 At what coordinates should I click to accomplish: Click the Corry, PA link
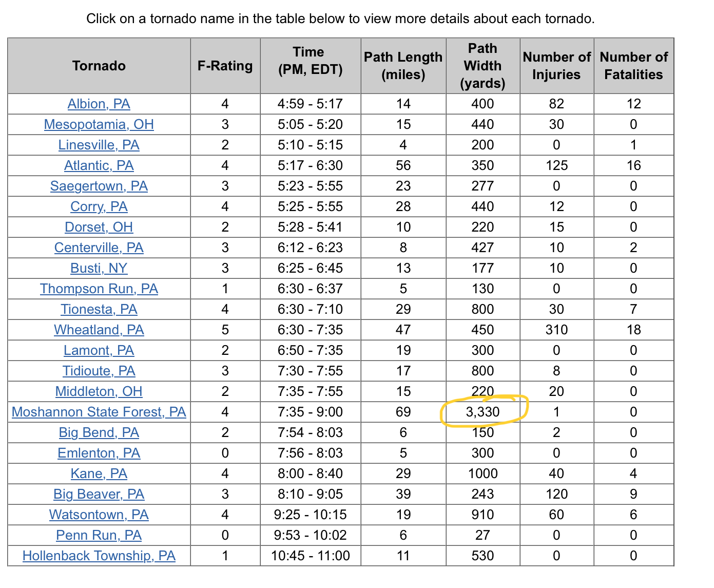(99, 206)
